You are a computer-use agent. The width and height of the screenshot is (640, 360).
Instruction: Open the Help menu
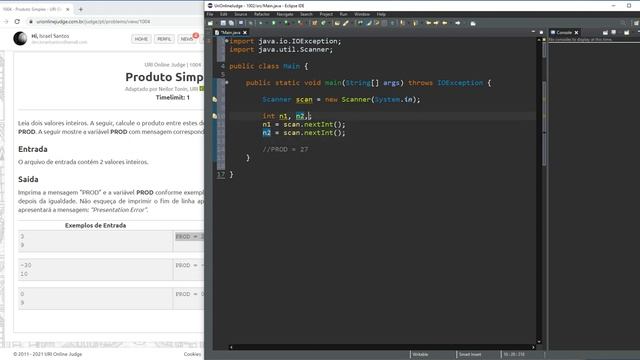tap(381, 14)
